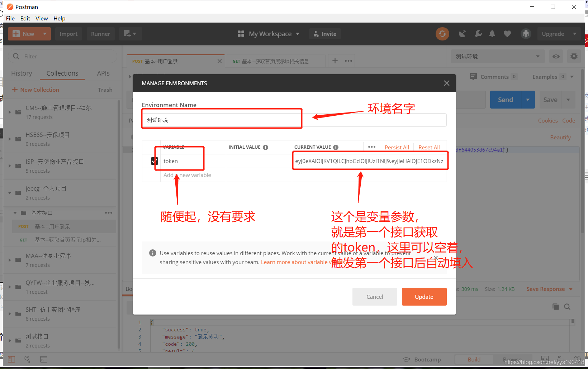Open the Upgrade dropdown arrow
This screenshot has width=588, height=369.
click(575, 34)
